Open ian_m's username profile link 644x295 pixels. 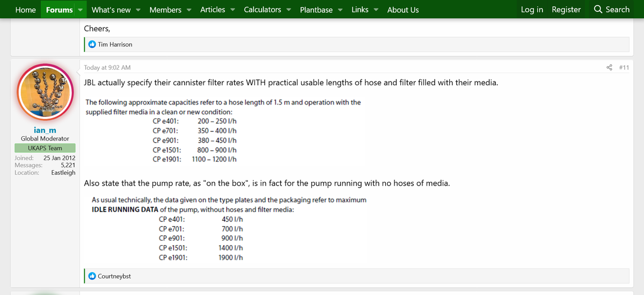click(45, 130)
